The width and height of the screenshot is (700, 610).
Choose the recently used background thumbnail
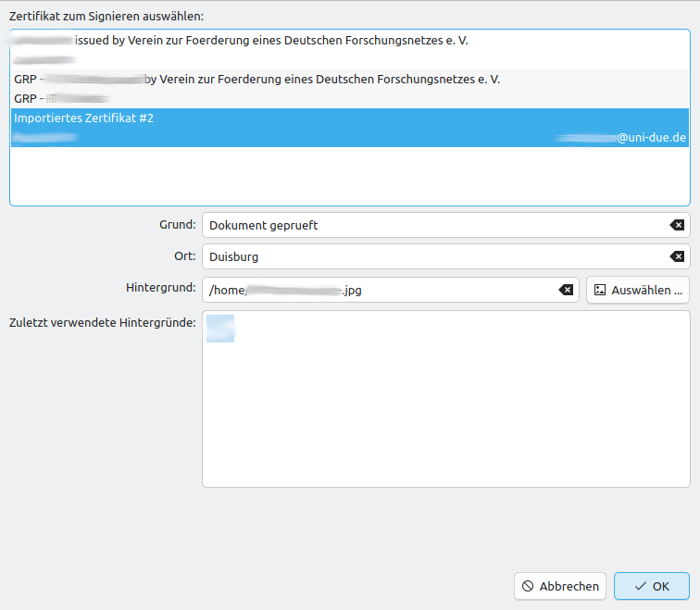pyautogui.click(x=220, y=329)
